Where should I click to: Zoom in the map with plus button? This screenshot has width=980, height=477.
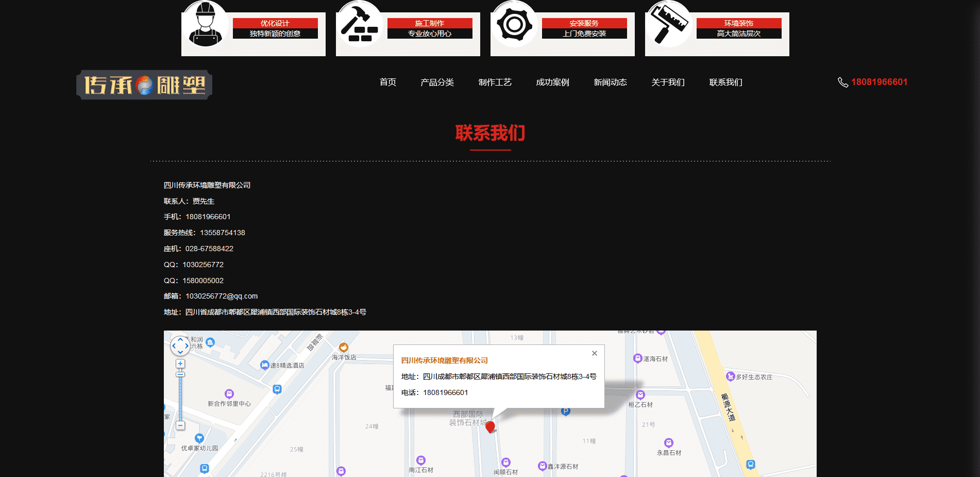(x=180, y=364)
